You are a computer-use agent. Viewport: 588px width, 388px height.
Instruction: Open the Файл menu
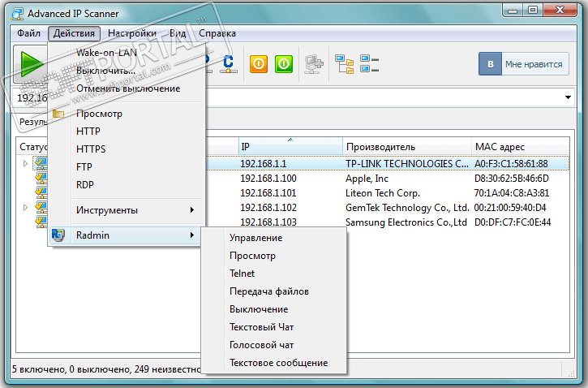28,33
